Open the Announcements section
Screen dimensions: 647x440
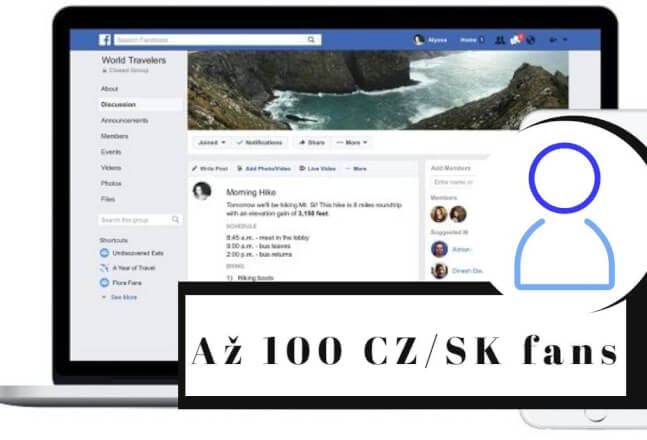[x=125, y=121]
